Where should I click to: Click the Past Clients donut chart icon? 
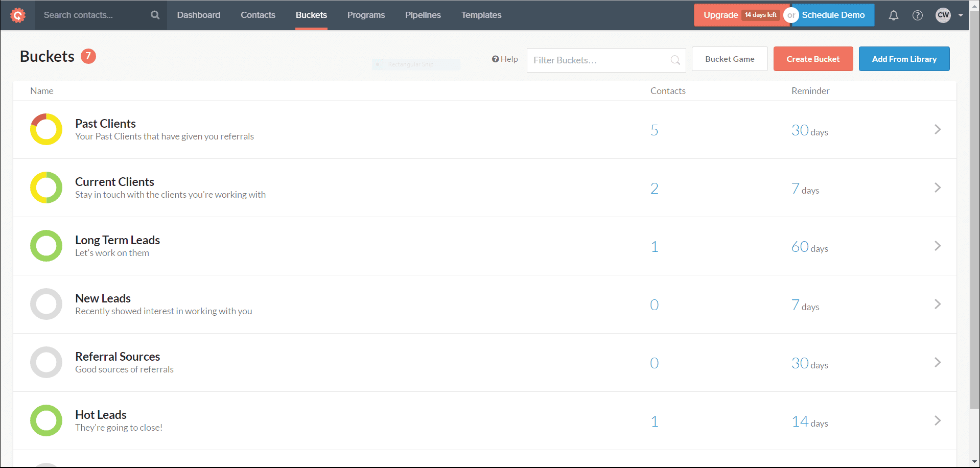click(46, 129)
